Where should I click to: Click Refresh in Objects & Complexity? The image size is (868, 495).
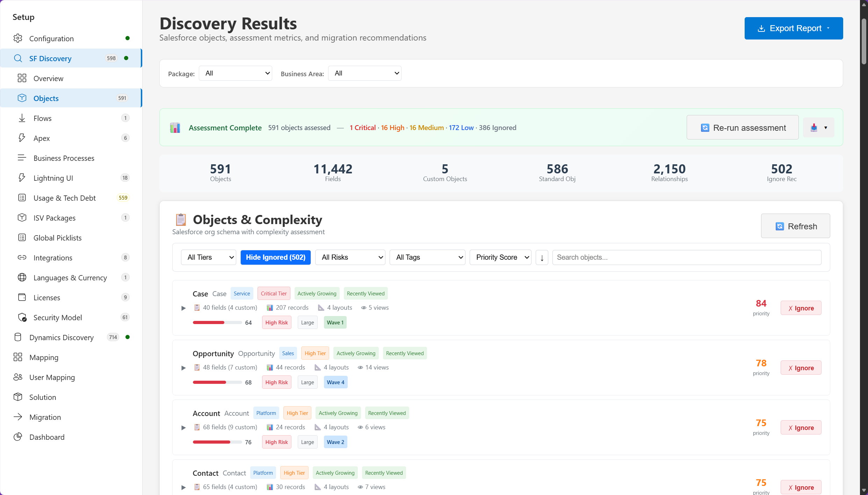tap(795, 226)
